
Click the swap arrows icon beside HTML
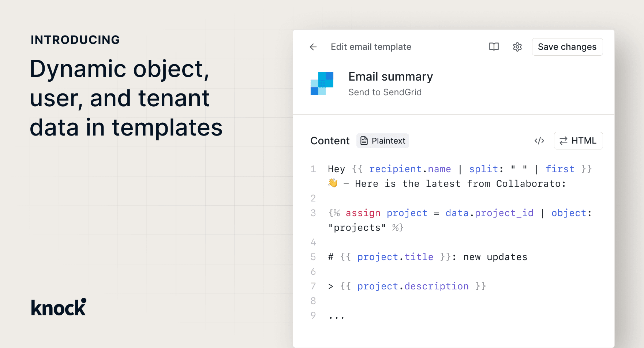[563, 141]
